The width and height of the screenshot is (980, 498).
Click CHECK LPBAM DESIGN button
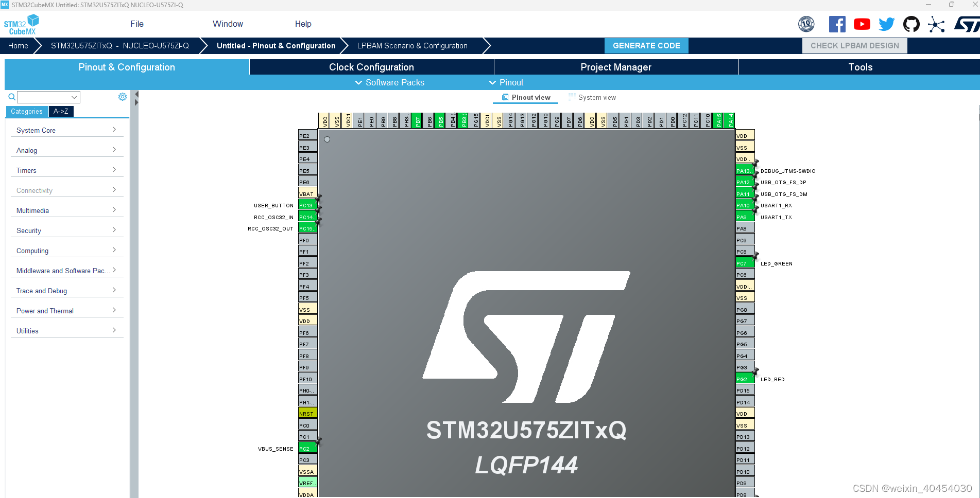click(x=855, y=45)
